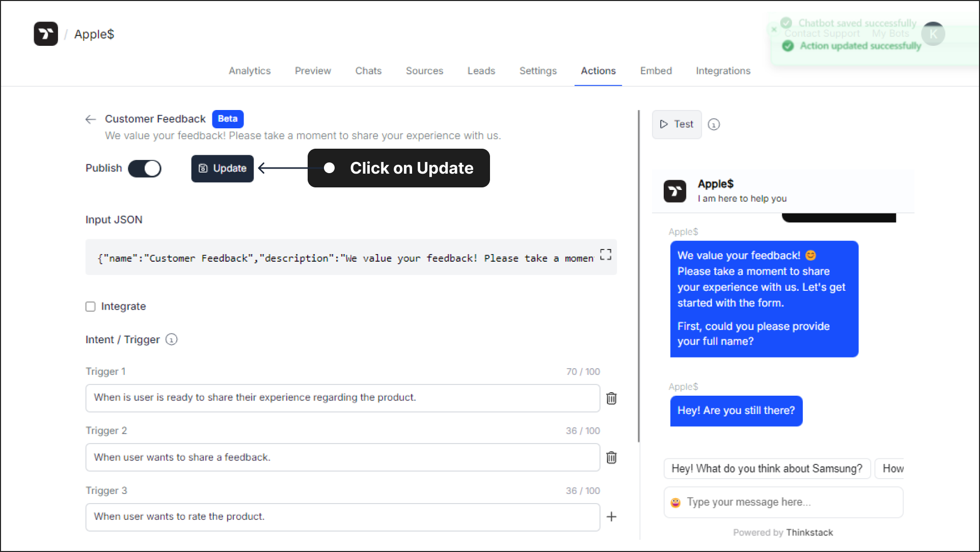
Task: Click the 'Hey! Are you still there?' message
Action: [x=736, y=410]
